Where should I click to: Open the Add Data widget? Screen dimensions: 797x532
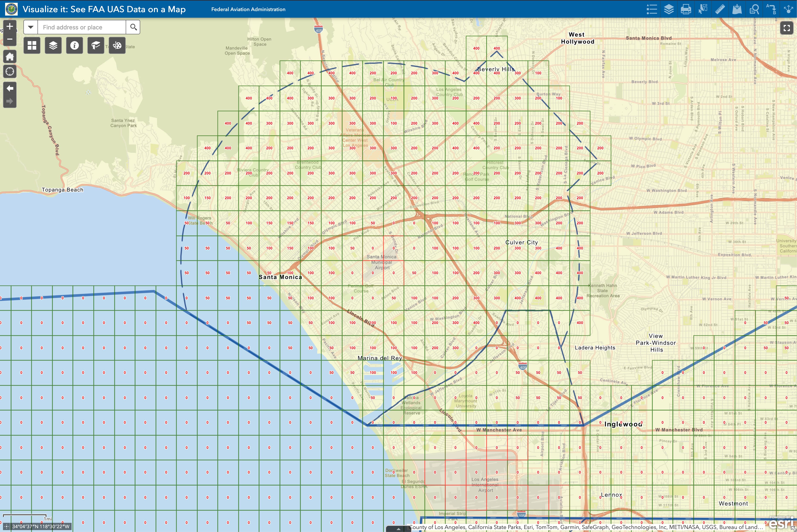click(737, 9)
